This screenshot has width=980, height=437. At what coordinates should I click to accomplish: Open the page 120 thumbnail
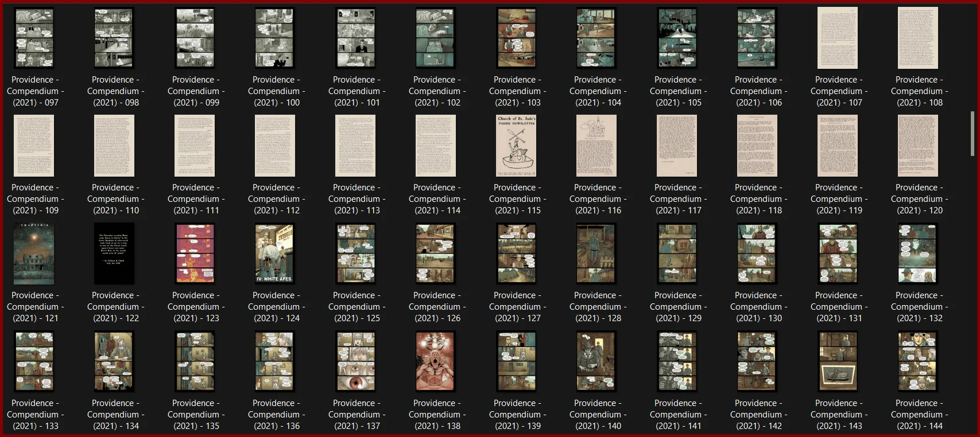click(918, 146)
